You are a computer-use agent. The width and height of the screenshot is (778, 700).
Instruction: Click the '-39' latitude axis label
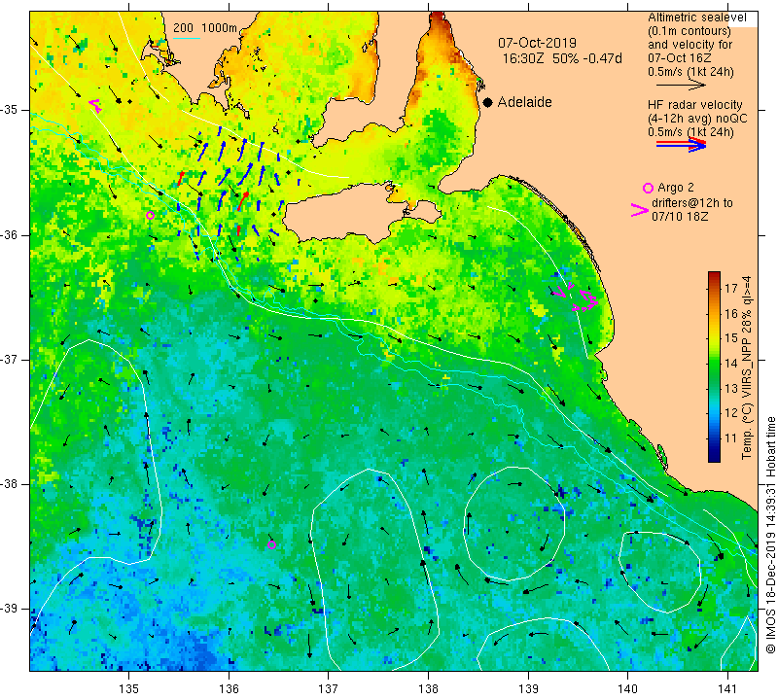[x=9, y=609]
